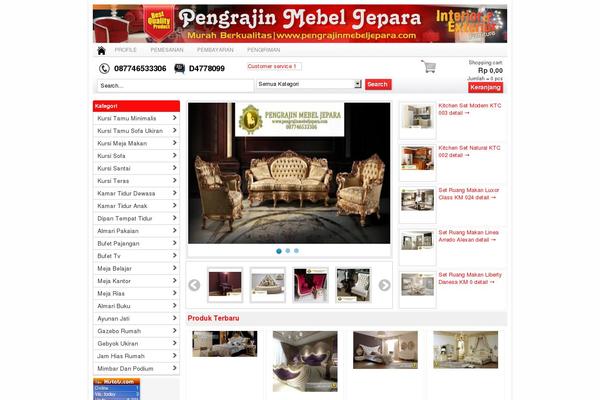Click the Kitchen Set Natural thumbnail
600x400 pixels.
coord(417,158)
